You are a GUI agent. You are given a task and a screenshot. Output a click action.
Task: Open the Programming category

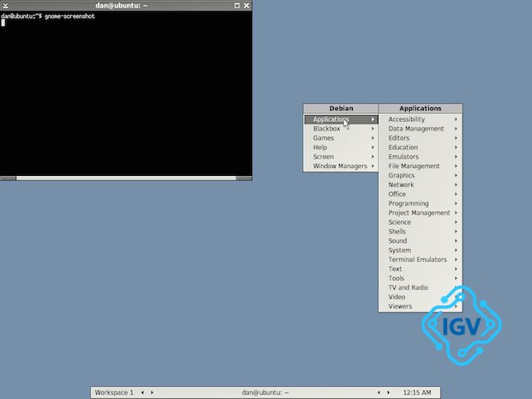click(x=420, y=203)
